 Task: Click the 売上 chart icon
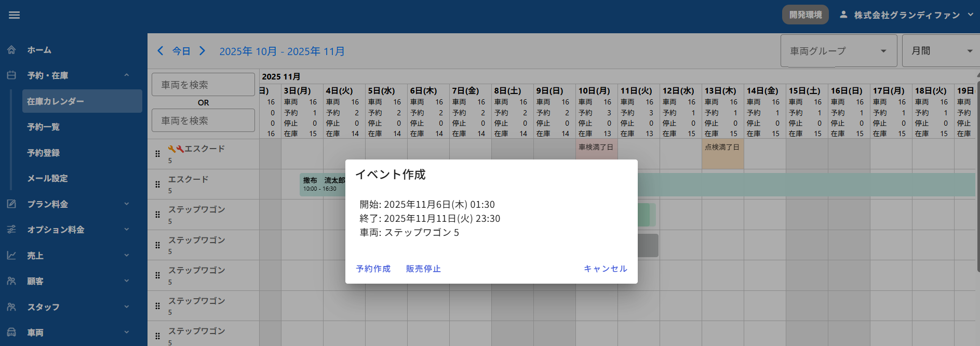[x=11, y=255]
